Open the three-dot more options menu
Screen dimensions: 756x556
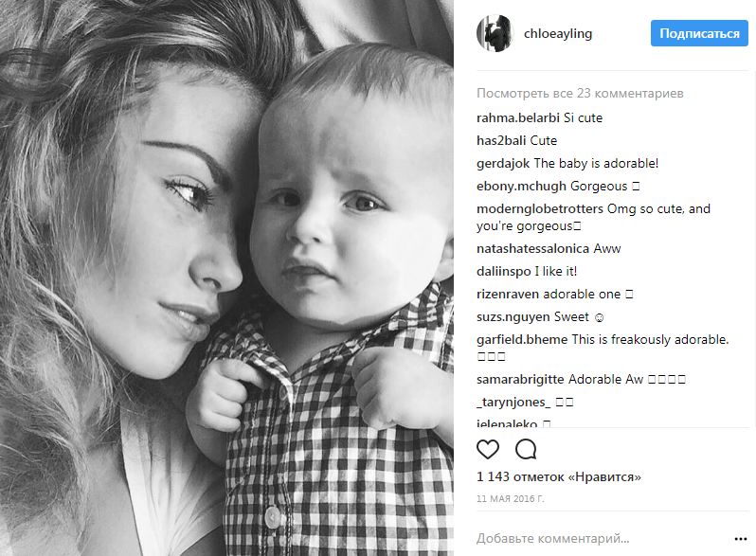click(x=741, y=539)
